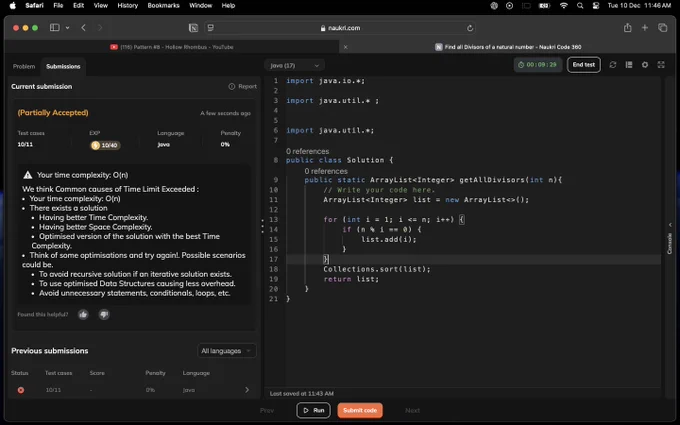
Task: Click the thumbs up helpful icon
Action: (x=83, y=314)
